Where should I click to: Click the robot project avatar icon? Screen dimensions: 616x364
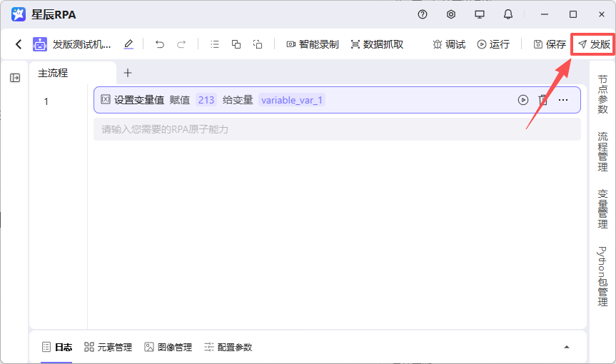click(40, 44)
